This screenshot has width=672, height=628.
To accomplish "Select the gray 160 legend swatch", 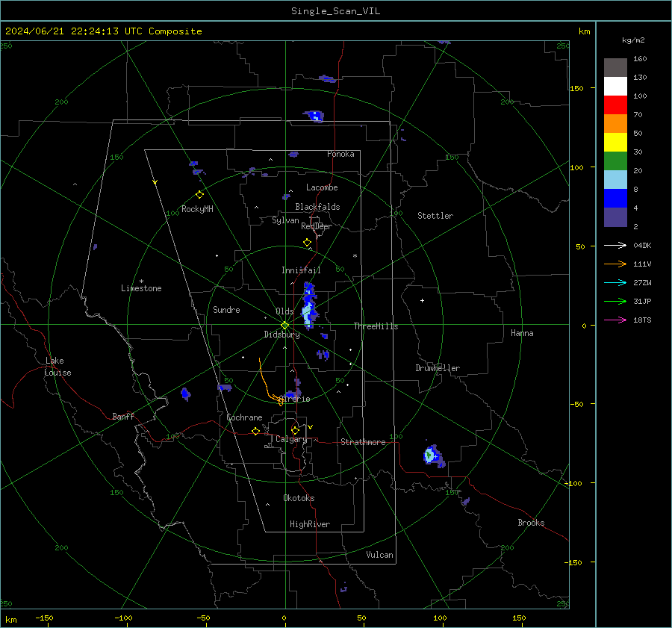I will pyautogui.click(x=615, y=68).
